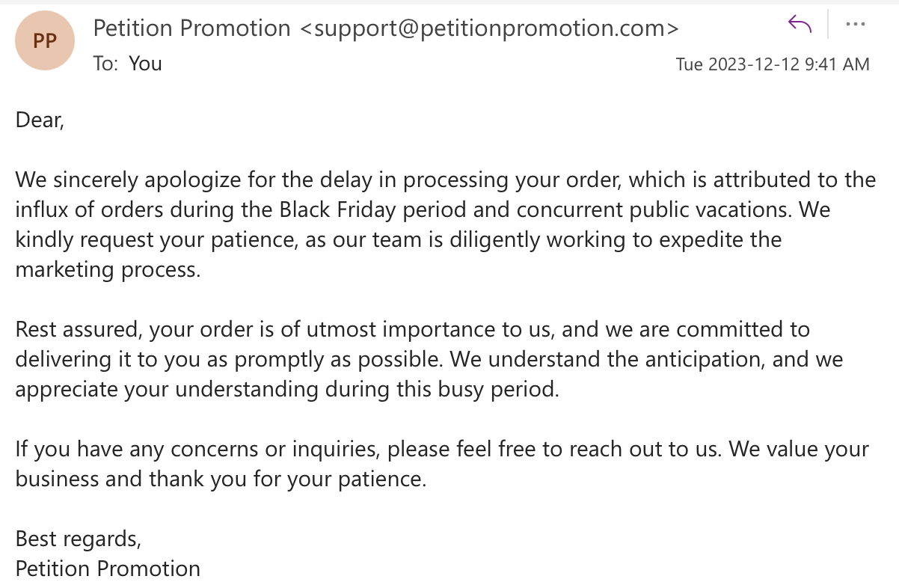Click the words "marketing process."
This screenshot has width=899, height=588.
pos(108,269)
